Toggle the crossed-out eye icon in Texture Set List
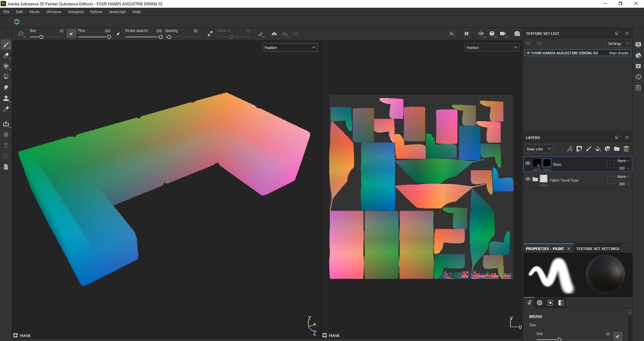 [528, 44]
